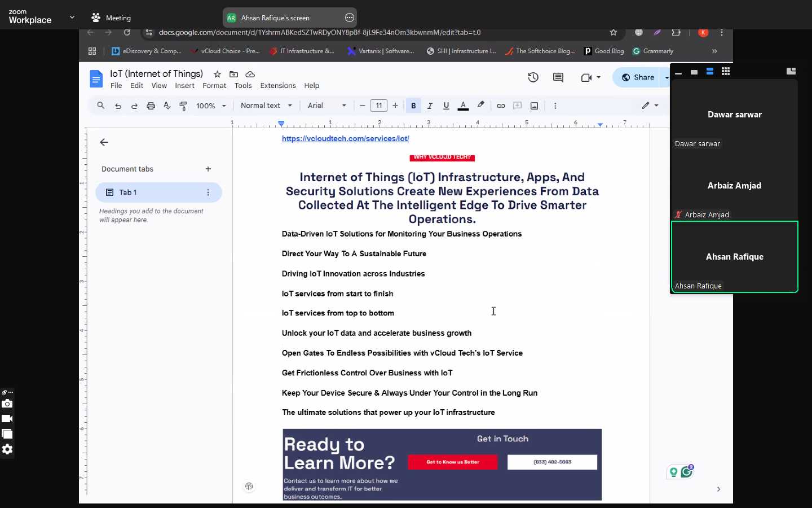812x508 pixels.
Task: Open version history clock icon
Action: click(x=533, y=77)
